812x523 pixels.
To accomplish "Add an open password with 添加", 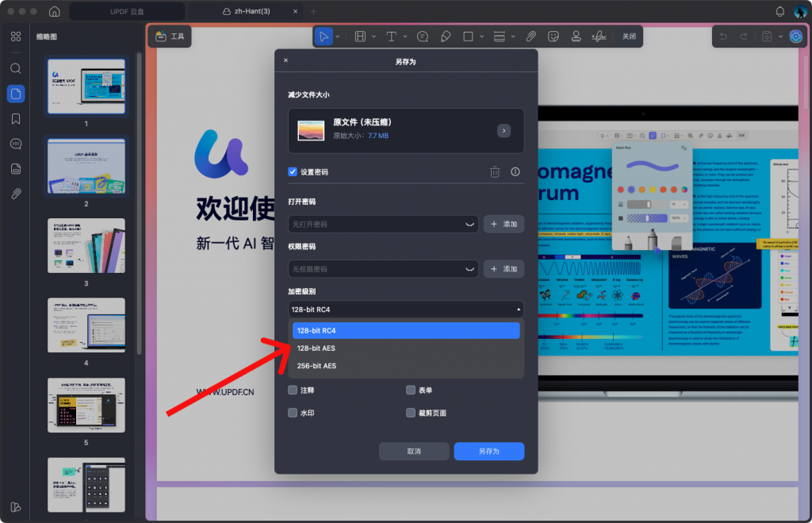I will tap(504, 224).
